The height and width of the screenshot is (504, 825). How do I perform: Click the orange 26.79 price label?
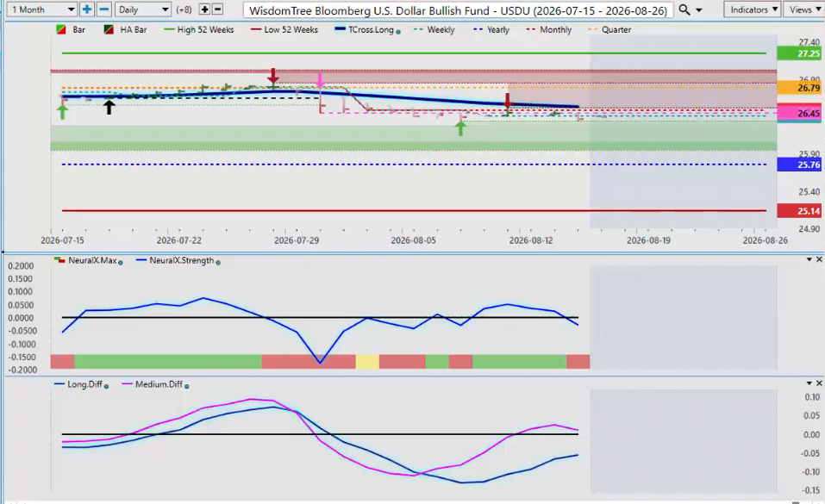[x=798, y=87]
